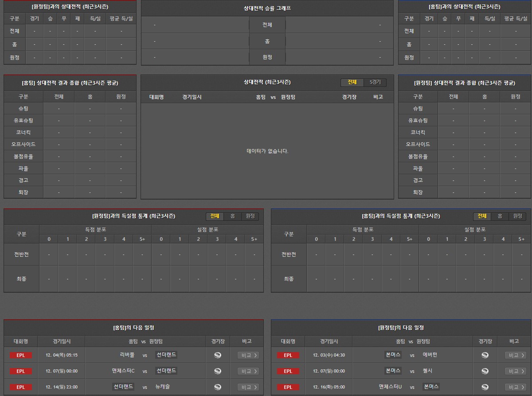This screenshot has height=396, width=532.
Task: Click EPL badge for the 리버풀 match
Action: pyautogui.click(x=21, y=355)
